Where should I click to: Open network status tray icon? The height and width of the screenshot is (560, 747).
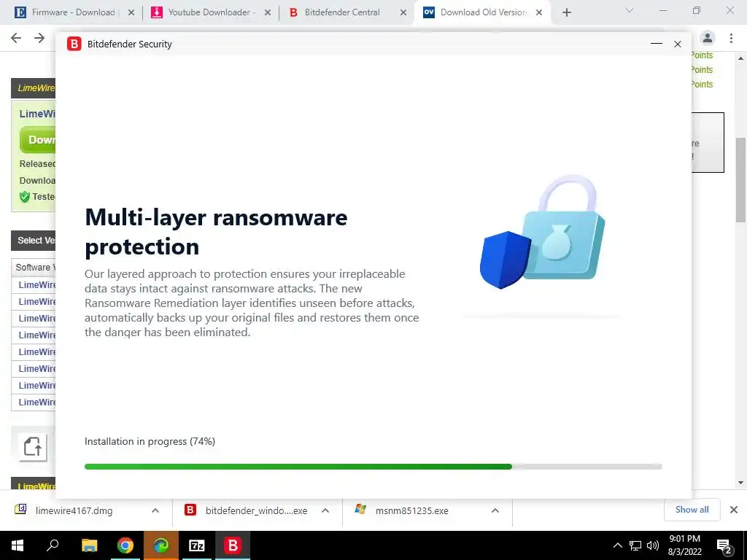coord(635,545)
